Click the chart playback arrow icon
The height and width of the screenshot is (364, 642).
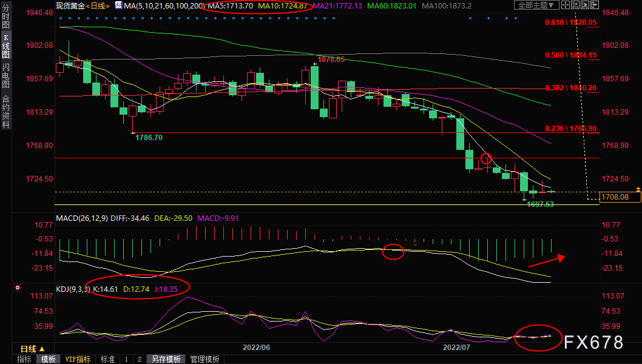click(x=585, y=5)
